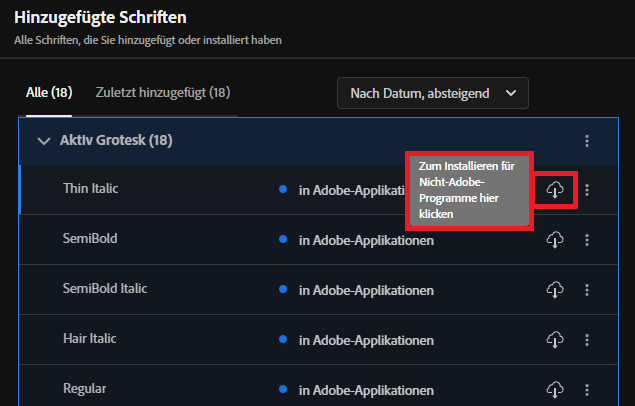Screen dimensions: 635x406
Task: Open more options for Aktiv Grotesk family
Action: tap(587, 141)
